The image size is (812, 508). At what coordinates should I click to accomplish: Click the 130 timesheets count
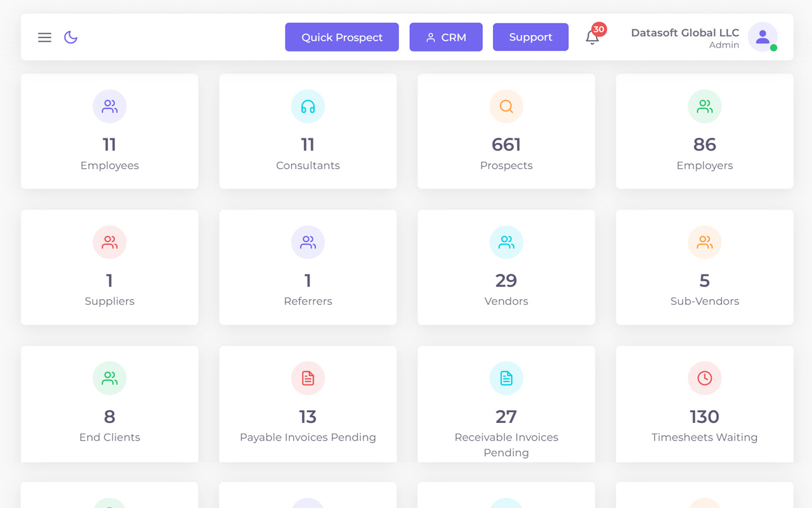tap(705, 417)
